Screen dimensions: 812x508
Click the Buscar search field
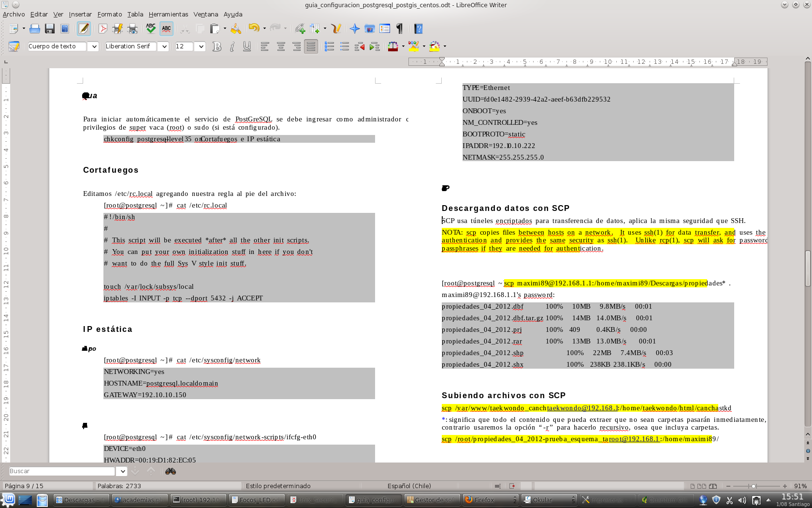pyautogui.click(x=62, y=471)
